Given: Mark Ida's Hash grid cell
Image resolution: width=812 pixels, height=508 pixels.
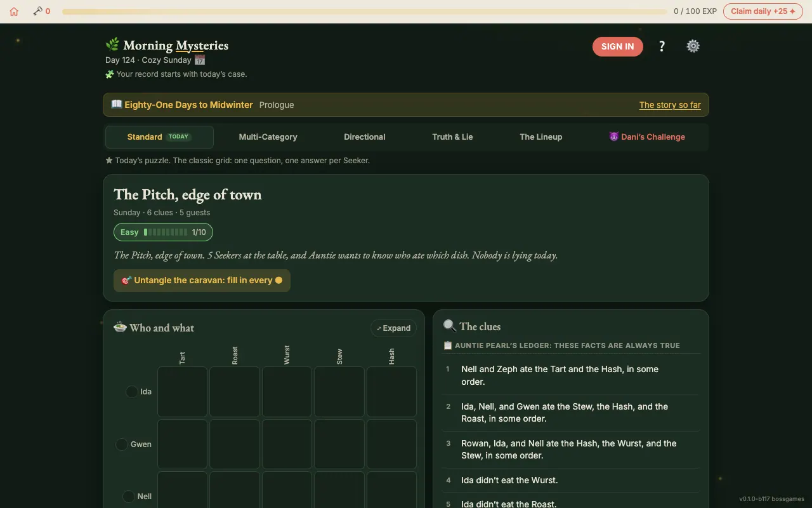Looking at the screenshot, I should point(391,392).
